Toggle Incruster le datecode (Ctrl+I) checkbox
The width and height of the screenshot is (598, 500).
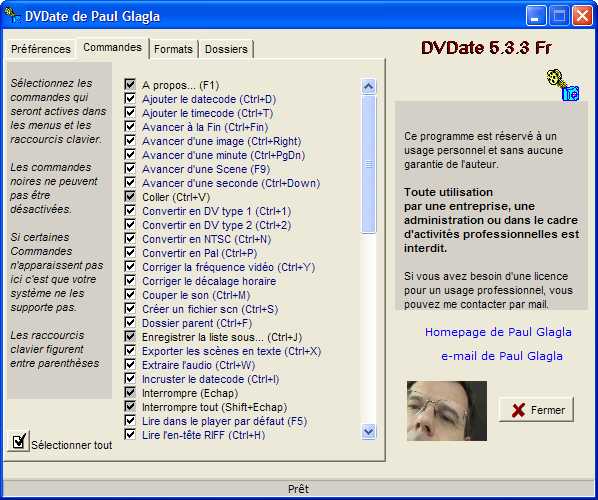point(130,378)
